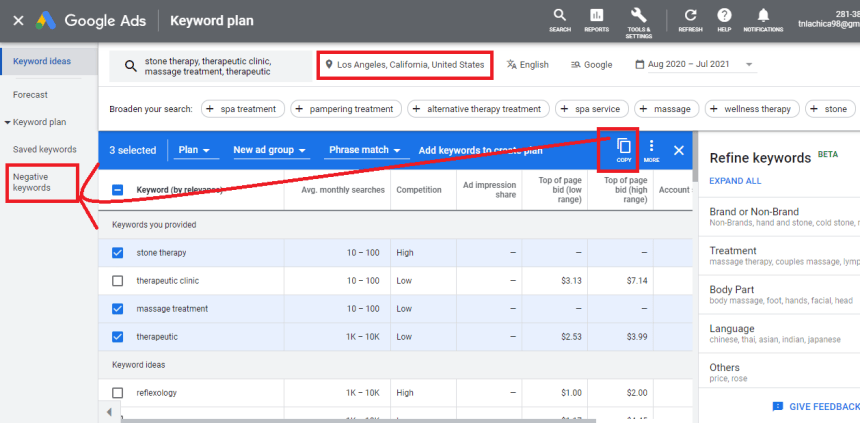Click Add keywords to create plan

(480, 150)
